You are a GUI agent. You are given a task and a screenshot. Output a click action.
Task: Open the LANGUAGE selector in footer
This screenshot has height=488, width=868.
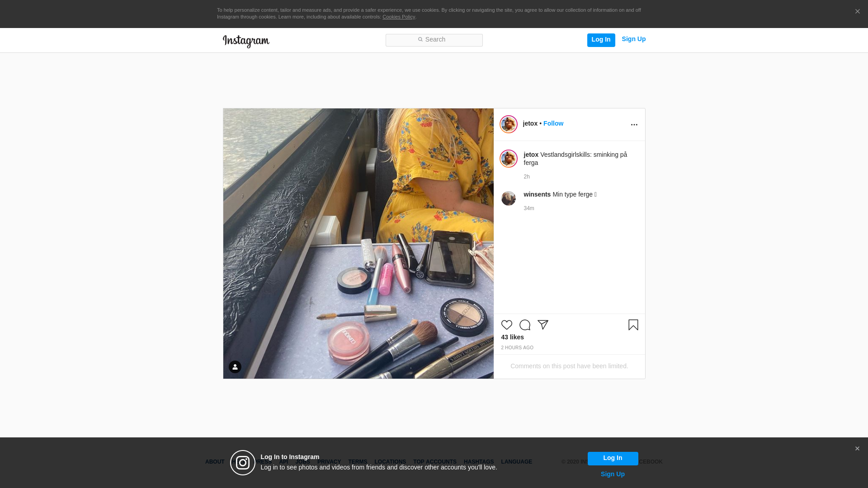click(516, 462)
